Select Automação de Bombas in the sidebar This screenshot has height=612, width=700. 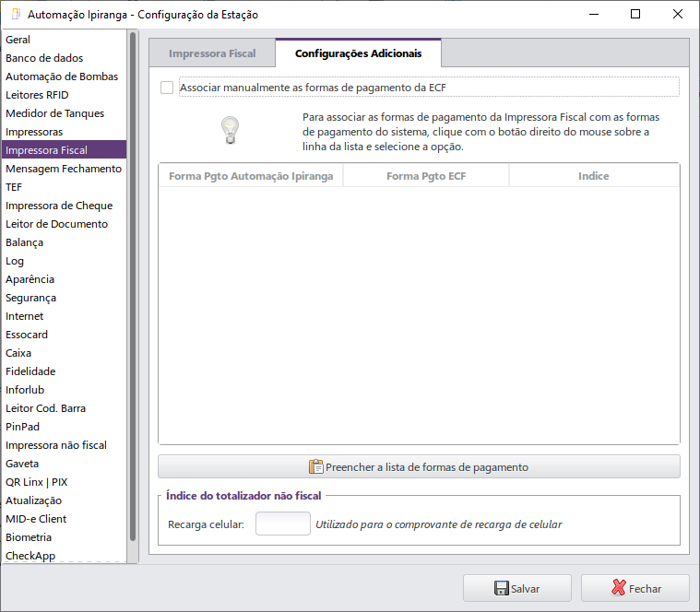[x=64, y=76]
